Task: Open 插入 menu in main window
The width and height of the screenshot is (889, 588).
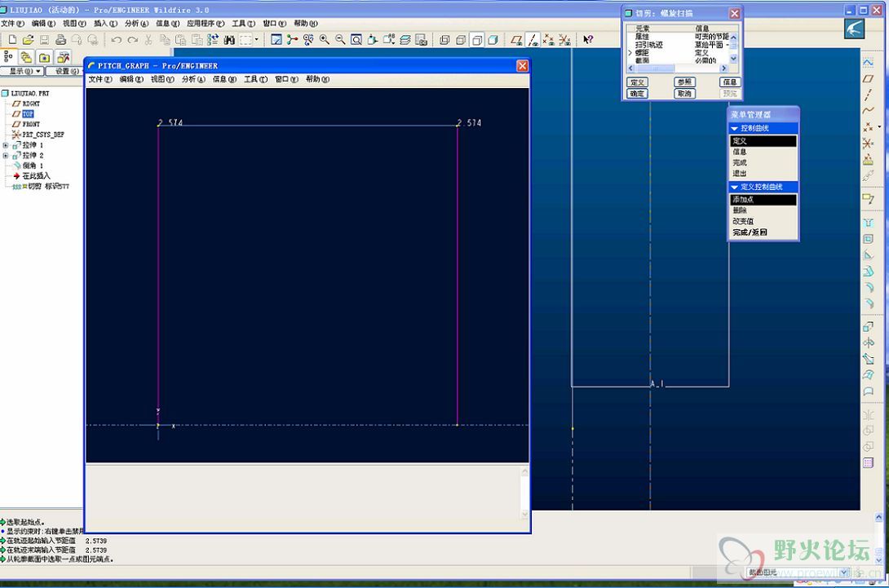Action: (105, 24)
